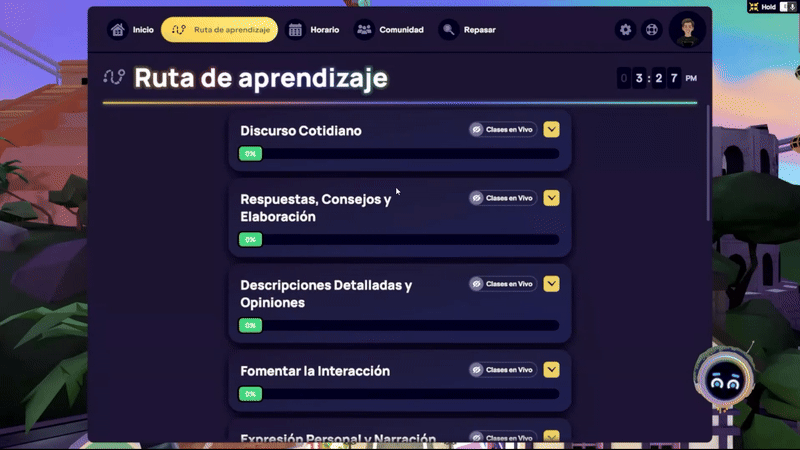The height and width of the screenshot is (450, 800).
Task: Open the user avatar profile
Action: tap(688, 29)
